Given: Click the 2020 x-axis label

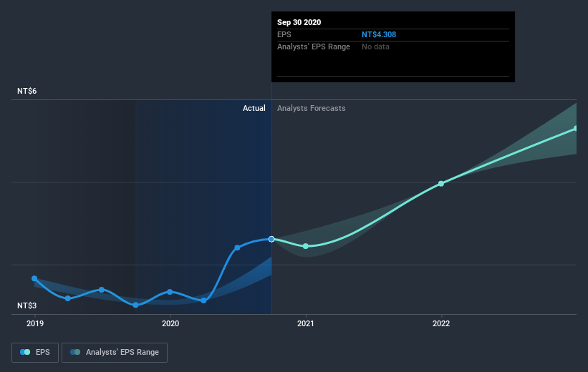Looking at the screenshot, I should coord(170,323).
